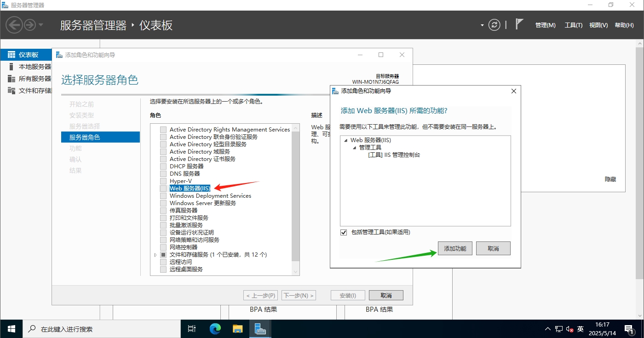Check Active Directory 联合身份验证服务 role
644x338 pixels.
[163, 137]
